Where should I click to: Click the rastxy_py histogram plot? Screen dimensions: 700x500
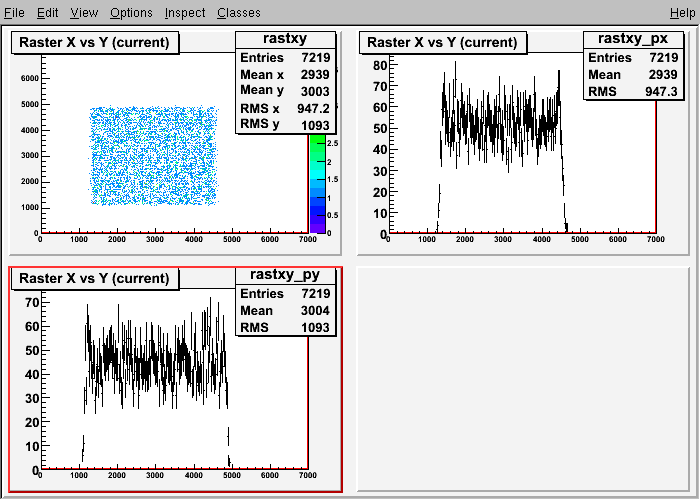point(174,380)
